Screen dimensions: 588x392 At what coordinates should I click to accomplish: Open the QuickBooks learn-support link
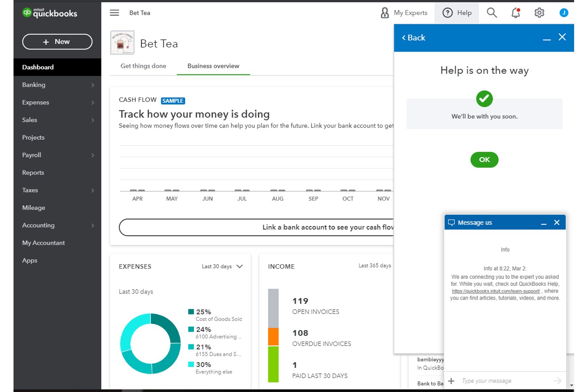coord(496,291)
